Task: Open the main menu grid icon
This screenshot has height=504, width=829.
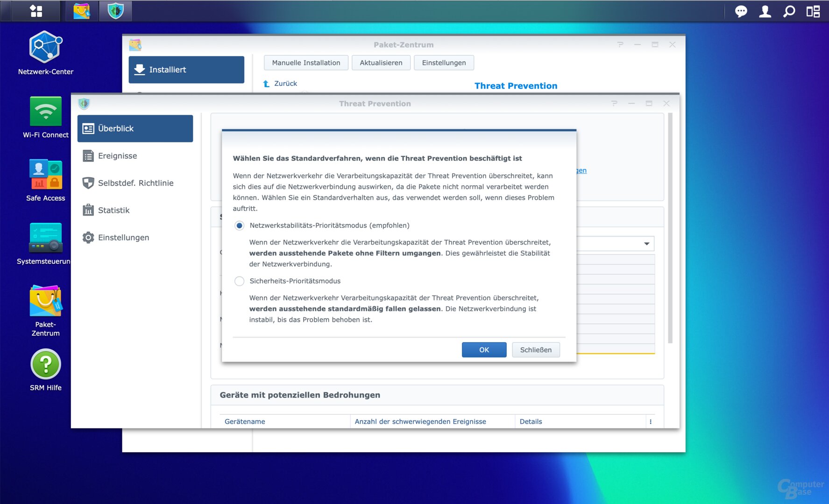Action: [x=36, y=11]
